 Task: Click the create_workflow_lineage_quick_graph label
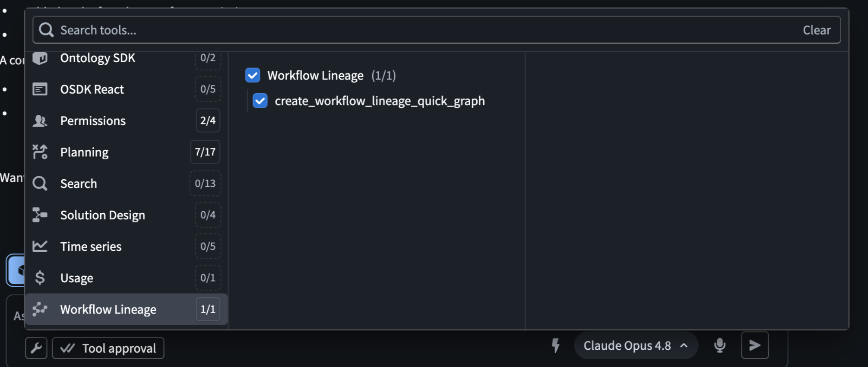(380, 101)
